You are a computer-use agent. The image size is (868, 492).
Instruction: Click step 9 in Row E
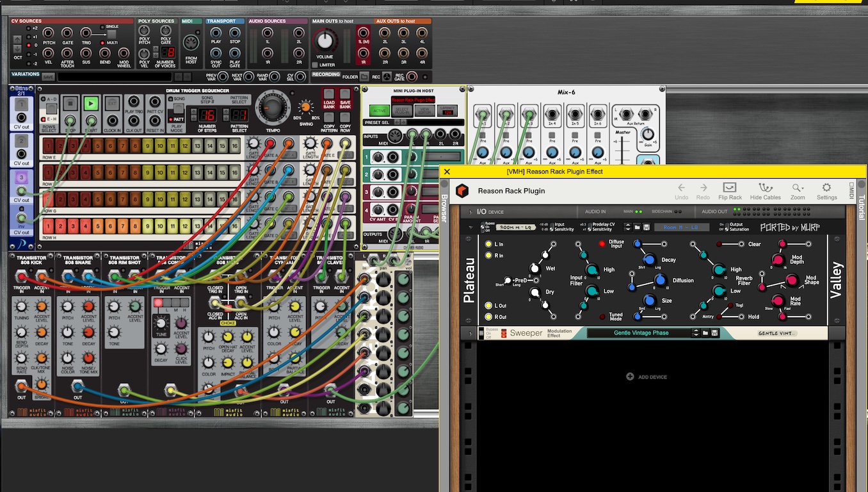(147, 146)
